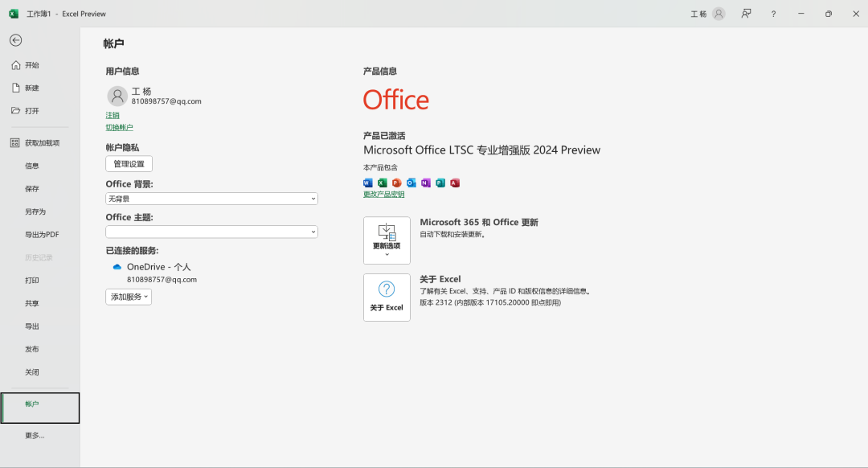Click the Microsoft 365 和 Office 更新 heading
Image resolution: width=868 pixels, height=468 pixels.
[479, 222]
